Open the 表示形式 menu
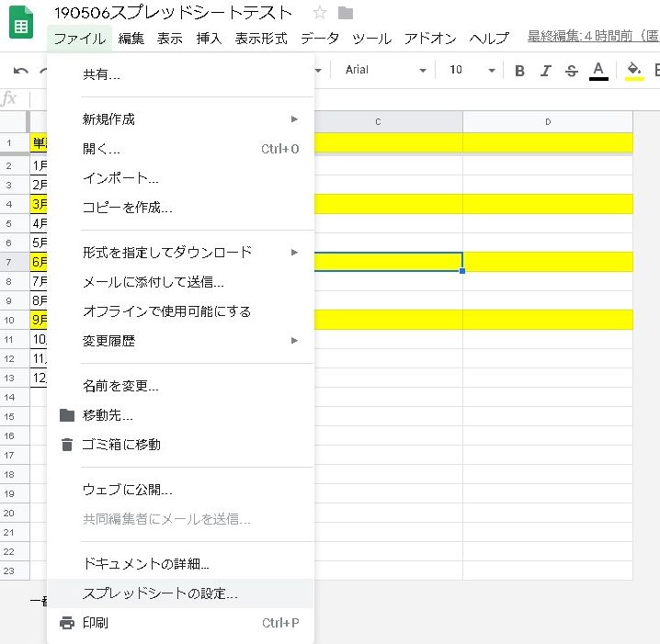The width and height of the screenshot is (660, 644). click(261, 39)
